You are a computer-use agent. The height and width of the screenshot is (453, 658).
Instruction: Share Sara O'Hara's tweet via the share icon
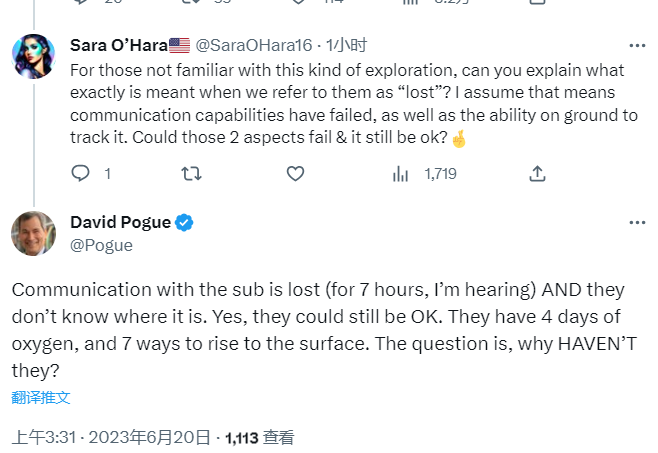coord(537,174)
